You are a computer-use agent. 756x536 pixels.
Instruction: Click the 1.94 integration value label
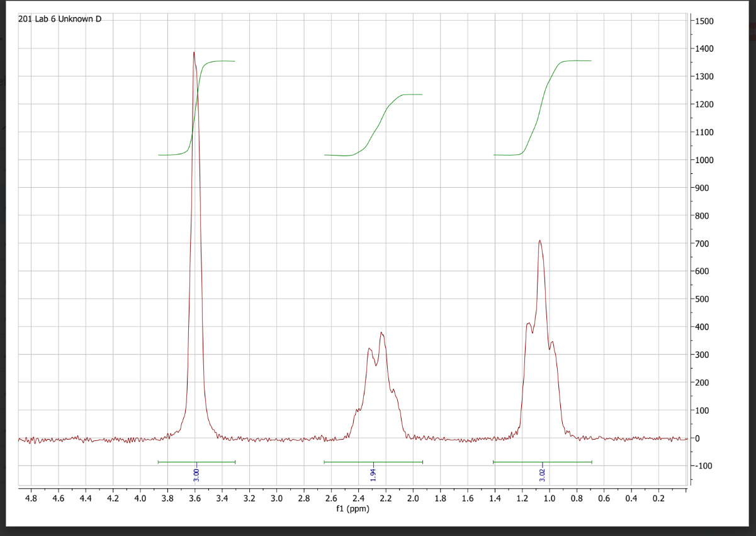click(374, 476)
